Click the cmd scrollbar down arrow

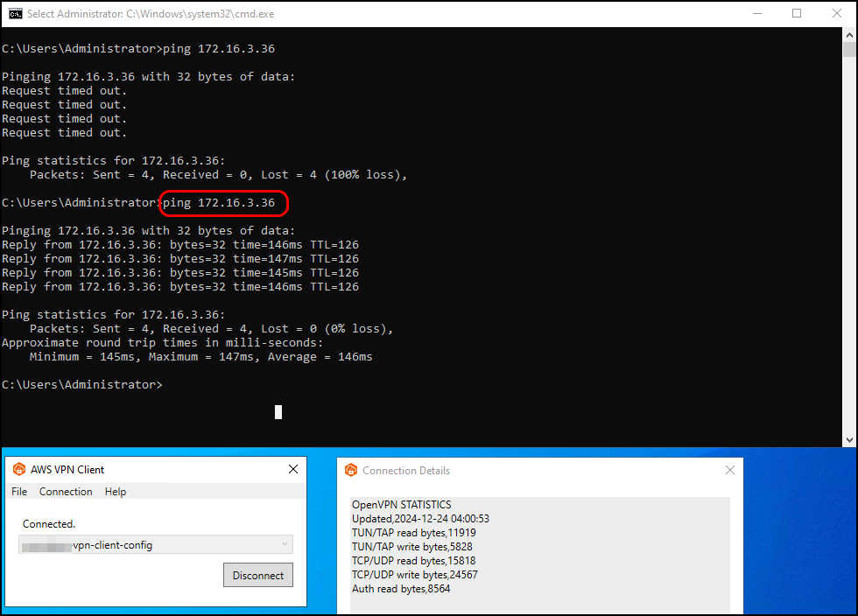pyautogui.click(x=849, y=440)
